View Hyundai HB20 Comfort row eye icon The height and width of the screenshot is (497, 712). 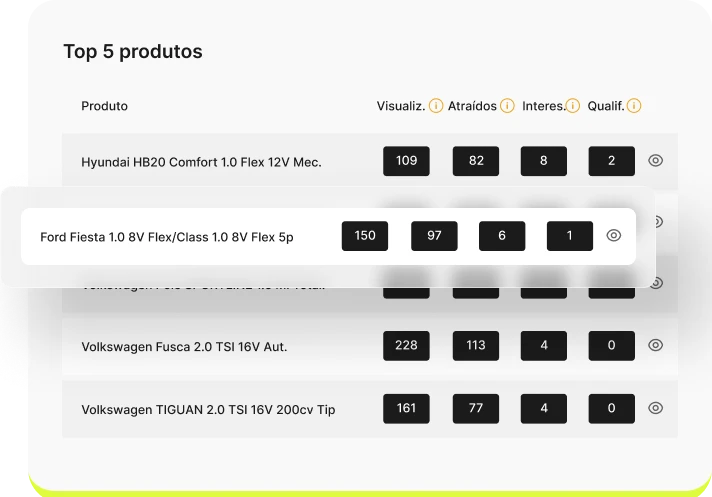(655, 160)
